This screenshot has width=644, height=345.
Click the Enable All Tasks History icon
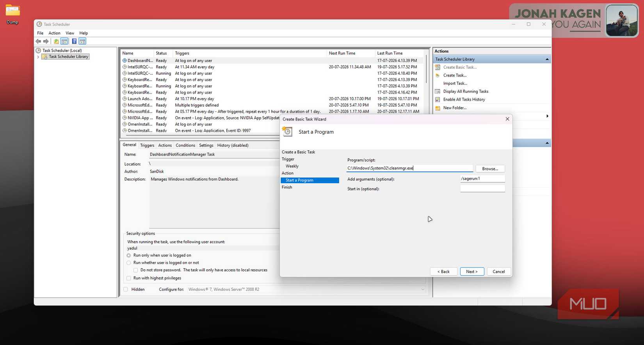pyautogui.click(x=438, y=100)
